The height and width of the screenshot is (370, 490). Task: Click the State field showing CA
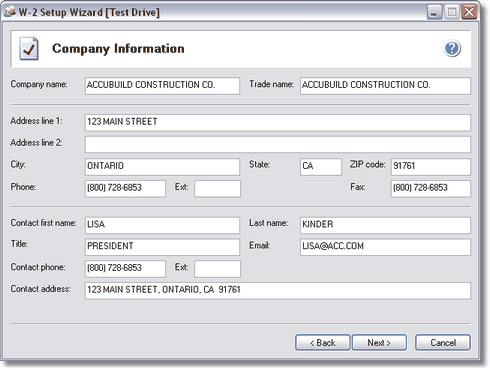click(321, 167)
